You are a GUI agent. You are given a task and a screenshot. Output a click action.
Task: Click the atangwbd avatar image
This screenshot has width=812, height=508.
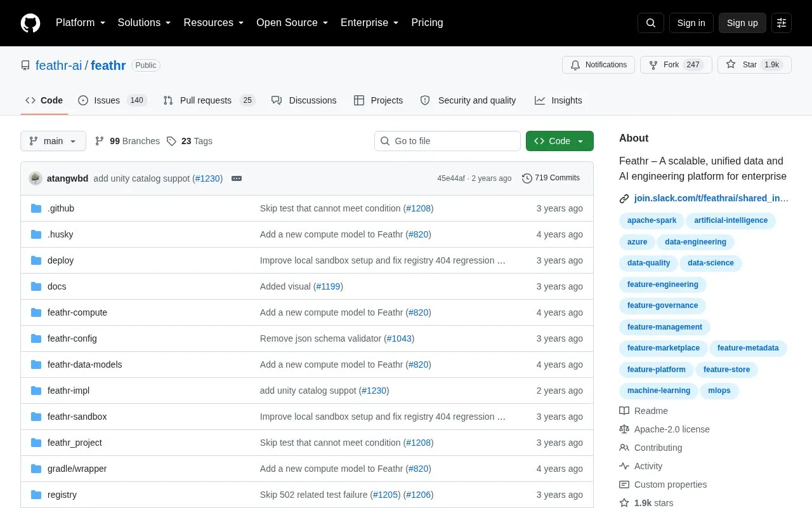pos(36,178)
